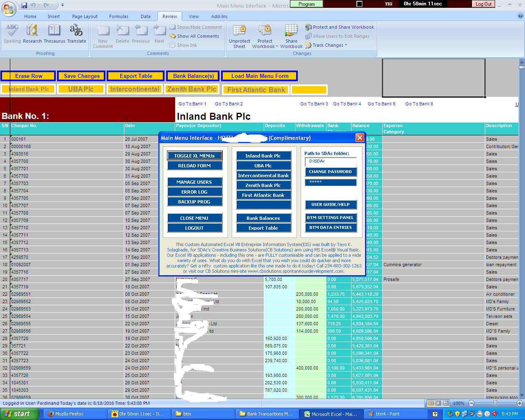The height and width of the screenshot is (420, 525).
Task: Click the yellow Zenith Bank Plc button
Action: coord(192,89)
